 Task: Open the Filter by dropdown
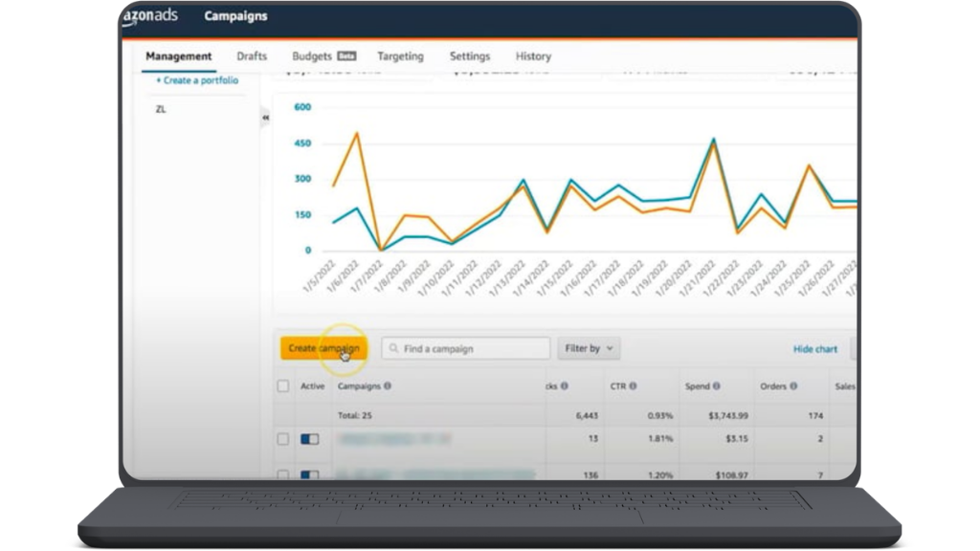589,348
